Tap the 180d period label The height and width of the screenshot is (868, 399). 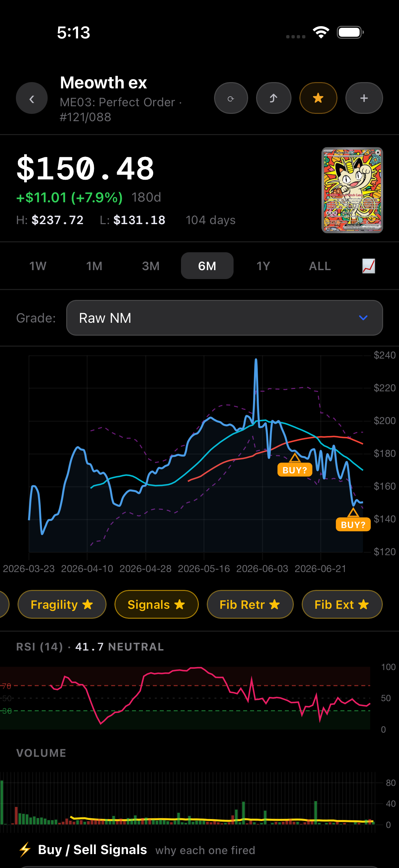pos(146,197)
